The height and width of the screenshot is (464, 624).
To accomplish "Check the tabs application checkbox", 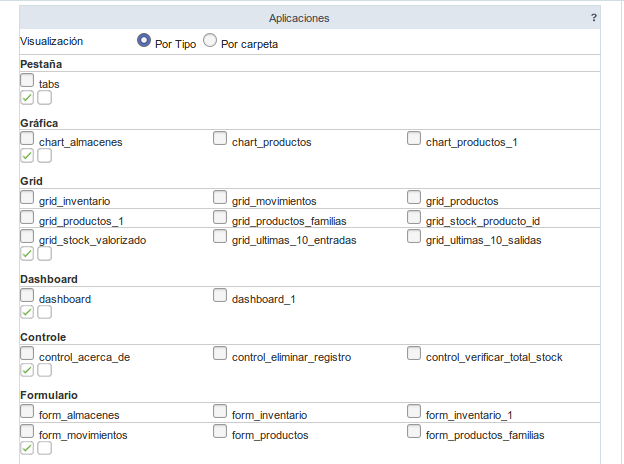I will pyautogui.click(x=27, y=81).
